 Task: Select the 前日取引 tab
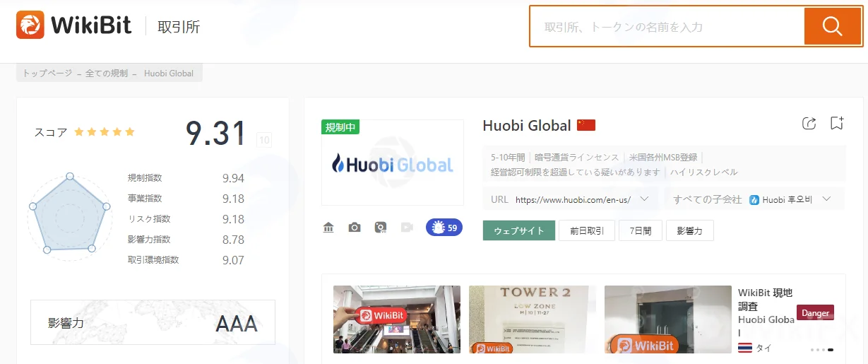point(587,230)
